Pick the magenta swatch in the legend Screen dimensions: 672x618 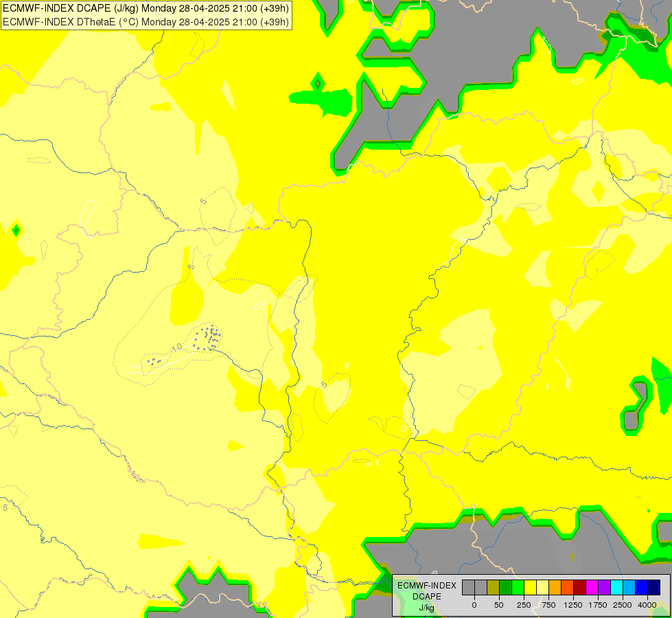pos(592,587)
